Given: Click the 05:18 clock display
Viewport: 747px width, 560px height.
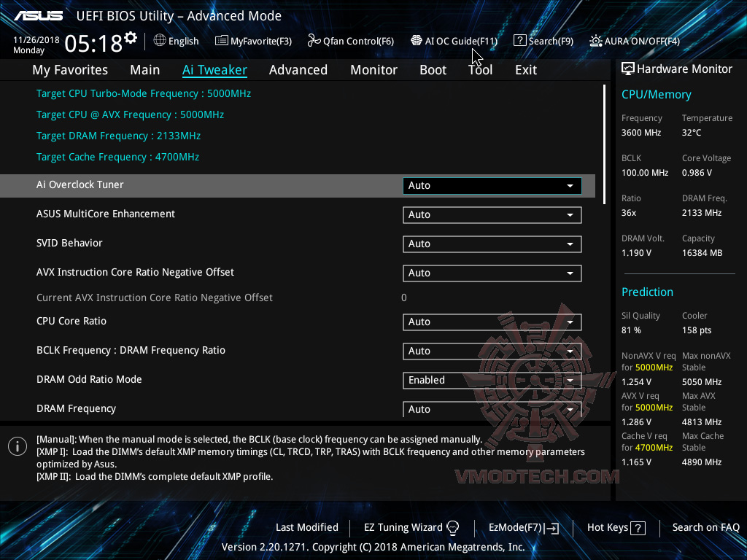Looking at the screenshot, I should pyautogui.click(x=93, y=44).
